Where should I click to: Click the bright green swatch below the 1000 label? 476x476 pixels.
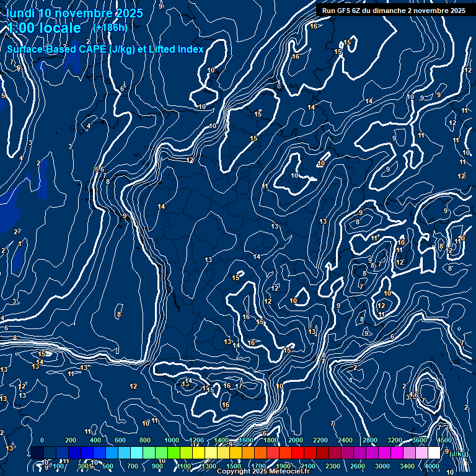tap(174, 452)
